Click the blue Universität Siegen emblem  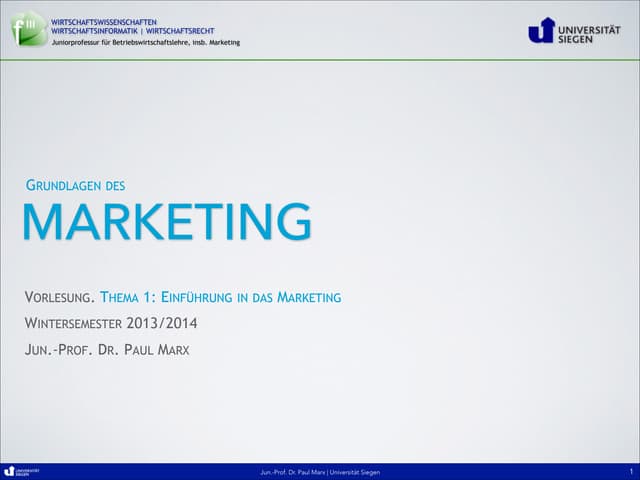pyautogui.click(x=541, y=31)
